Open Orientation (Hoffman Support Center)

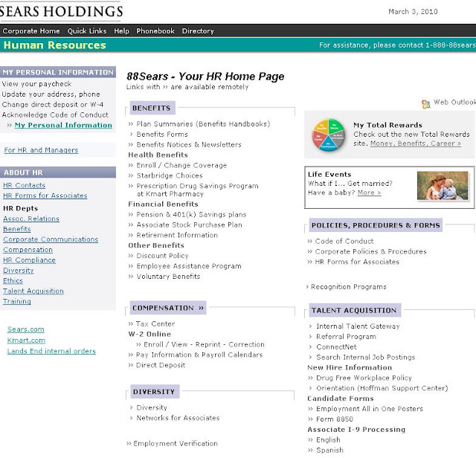[x=382, y=388]
